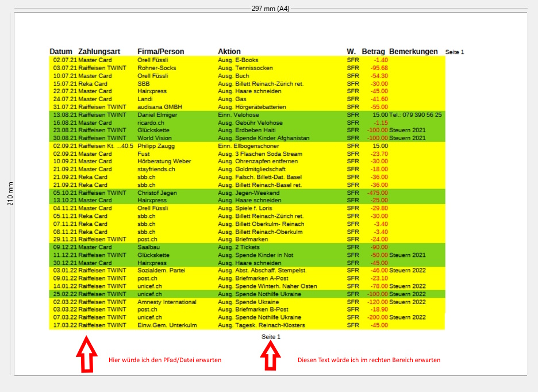Select 'Ausg. Gebühr Velohose' cell
Screen dimensions: 538x392
[250, 123]
